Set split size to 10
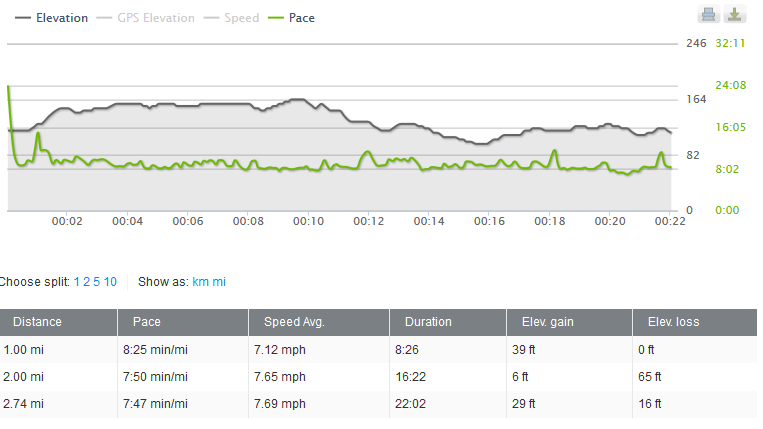 click(x=110, y=282)
